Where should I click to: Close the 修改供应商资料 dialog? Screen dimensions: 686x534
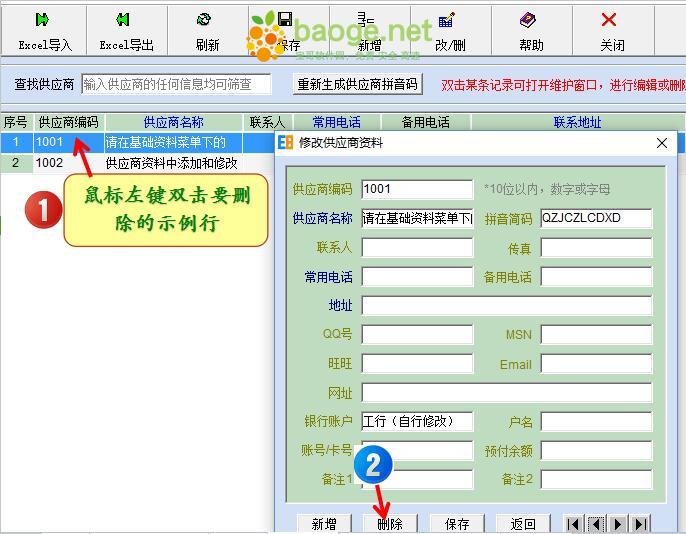click(661, 143)
